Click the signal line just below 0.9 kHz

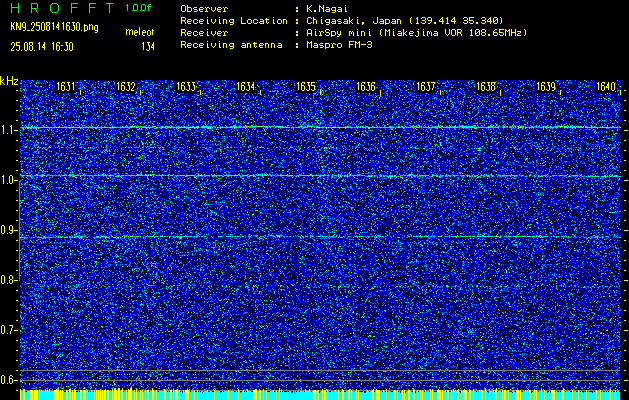click(321, 237)
